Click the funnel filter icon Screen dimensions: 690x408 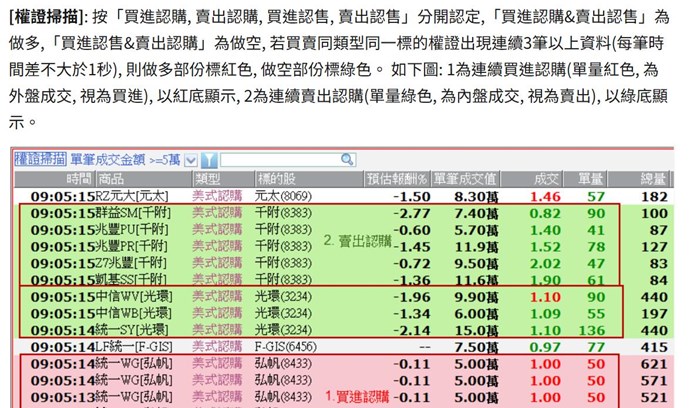click(x=209, y=160)
